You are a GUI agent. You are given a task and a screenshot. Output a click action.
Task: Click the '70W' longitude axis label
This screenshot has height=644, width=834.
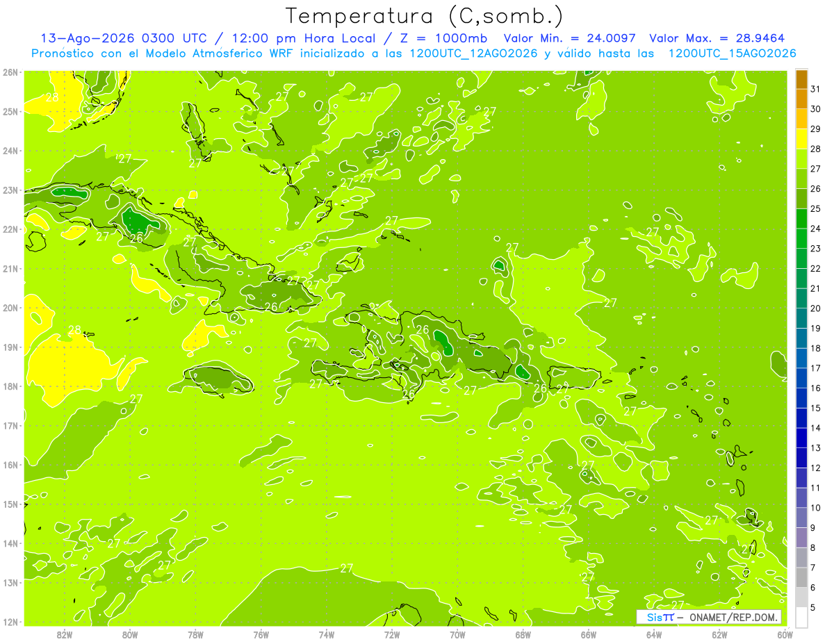click(457, 635)
